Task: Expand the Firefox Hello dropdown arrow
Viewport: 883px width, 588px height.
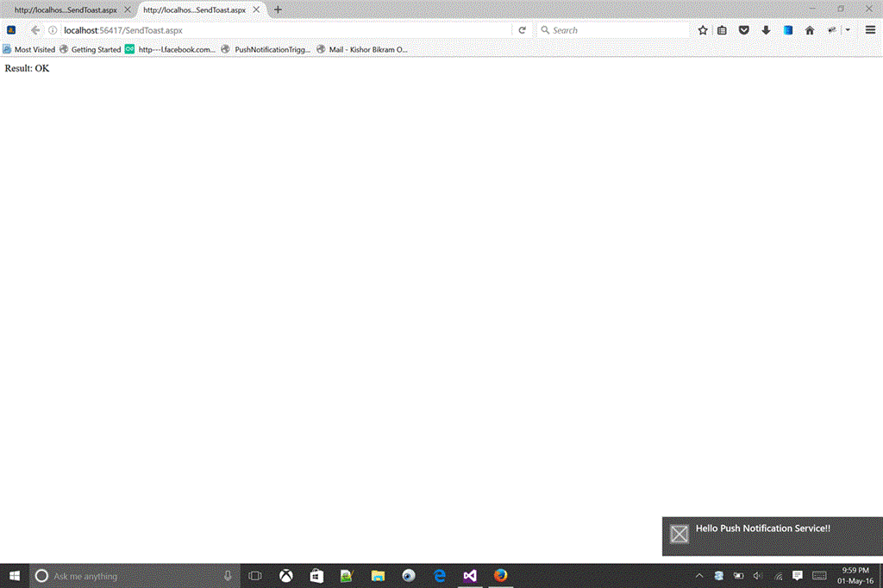Action: [x=847, y=29]
